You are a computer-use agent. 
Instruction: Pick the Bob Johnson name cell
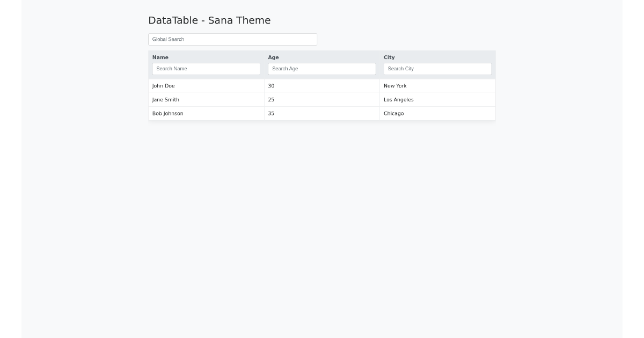click(168, 114)
